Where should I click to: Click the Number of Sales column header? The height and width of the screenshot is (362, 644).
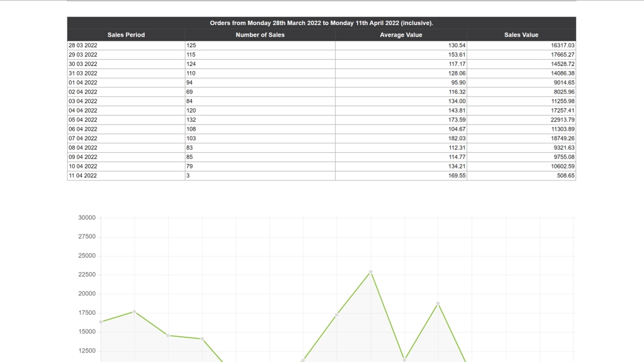pyautogui.click(x=260, y=35)
